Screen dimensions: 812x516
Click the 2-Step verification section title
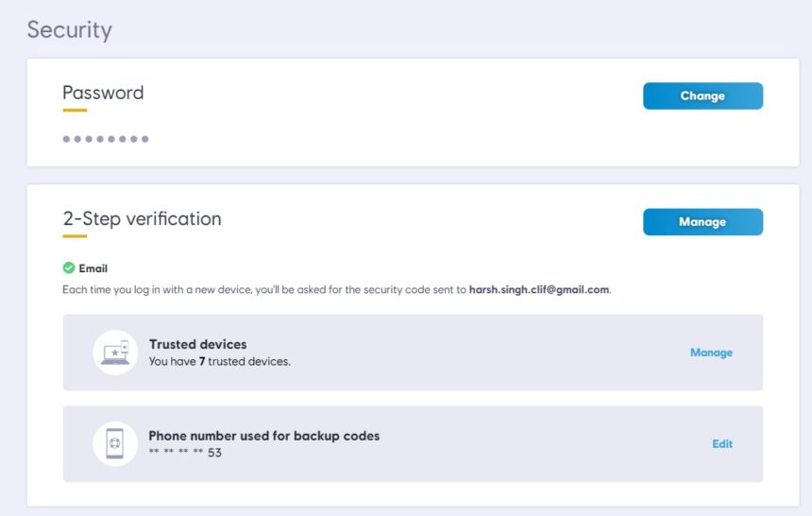142,218
